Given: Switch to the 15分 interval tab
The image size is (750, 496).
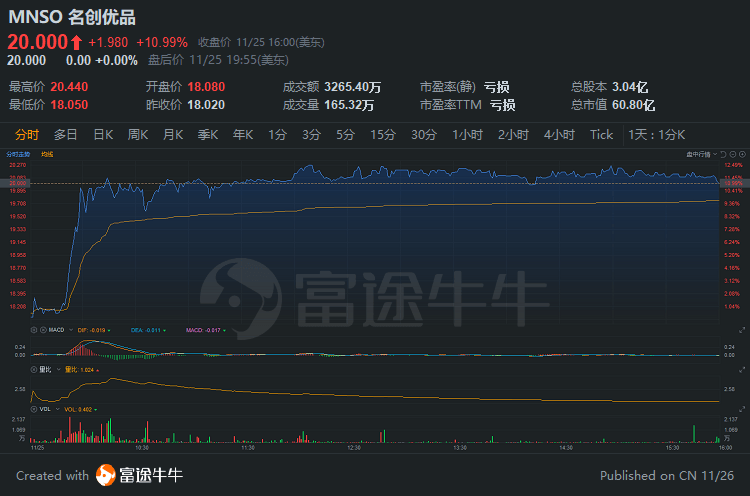Looking at the screenshot, I should (x=383, y=135).
